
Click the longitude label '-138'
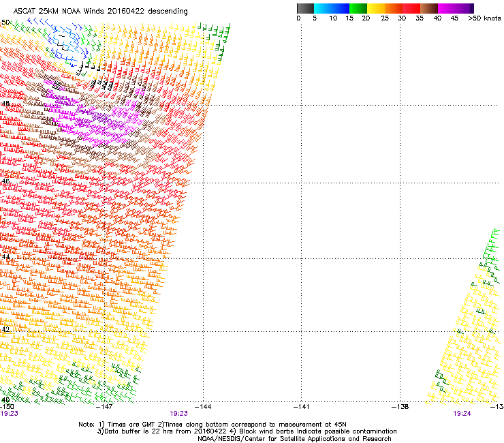[x=400, y=407]
